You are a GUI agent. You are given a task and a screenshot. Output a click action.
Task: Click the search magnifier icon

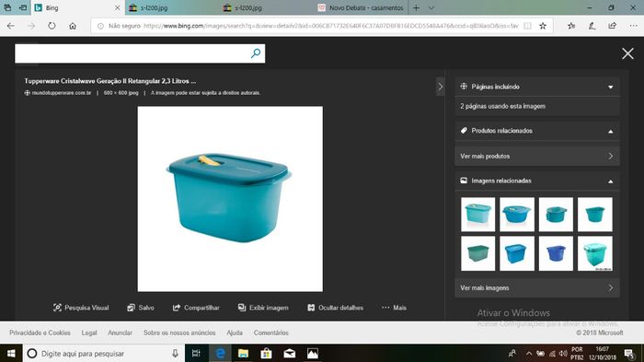[x=256, y=53]
